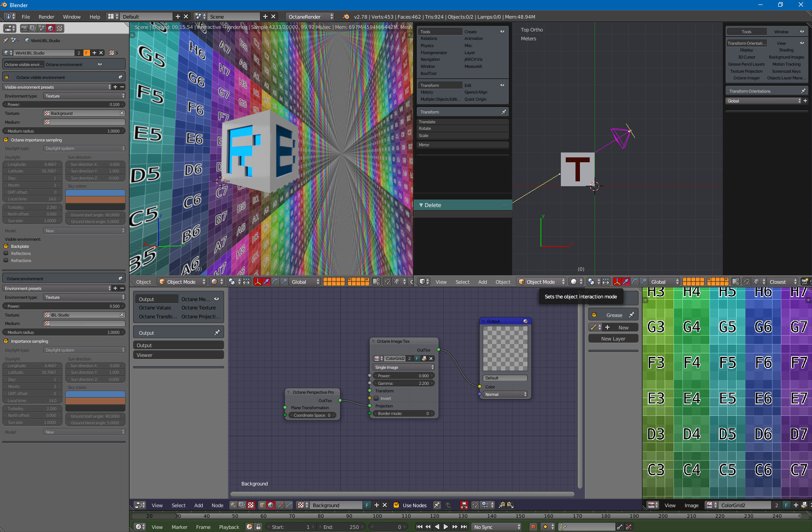Open the Image menu in the image editor
The height and width of the screenshot is (532, 812).
691,505
